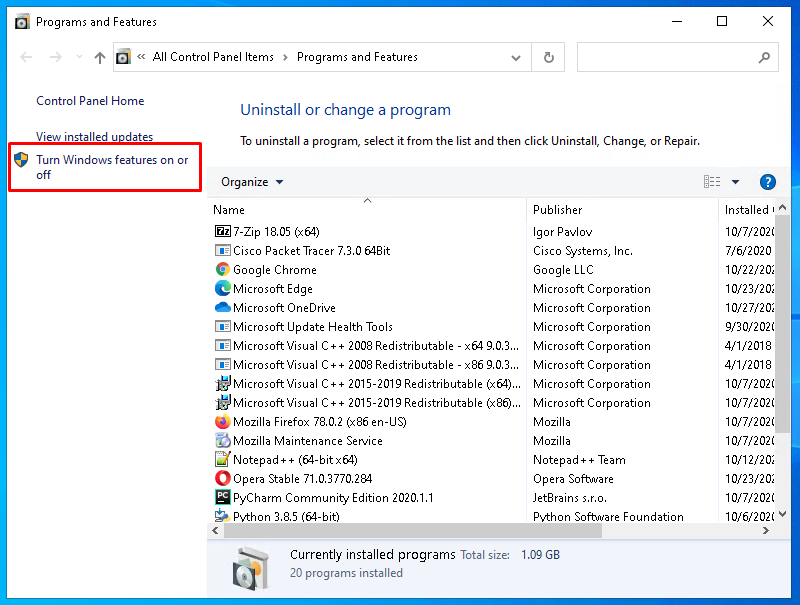Click vertical scrollbar down arrow

(x=783, y=514)
